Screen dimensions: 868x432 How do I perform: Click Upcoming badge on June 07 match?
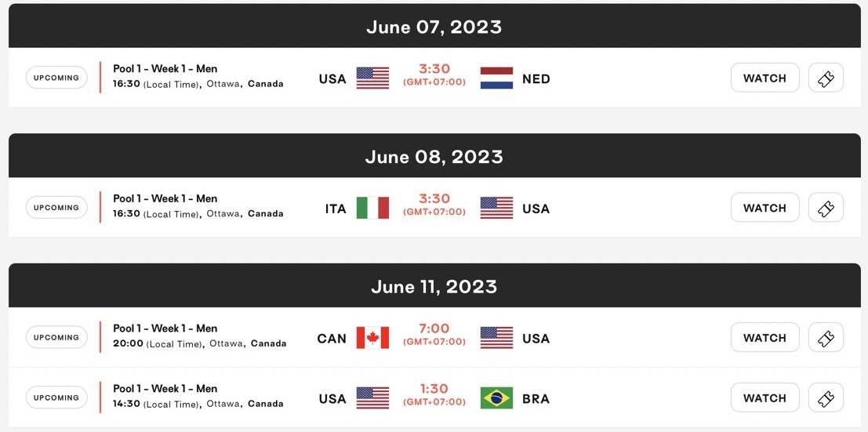pos(56,78)
